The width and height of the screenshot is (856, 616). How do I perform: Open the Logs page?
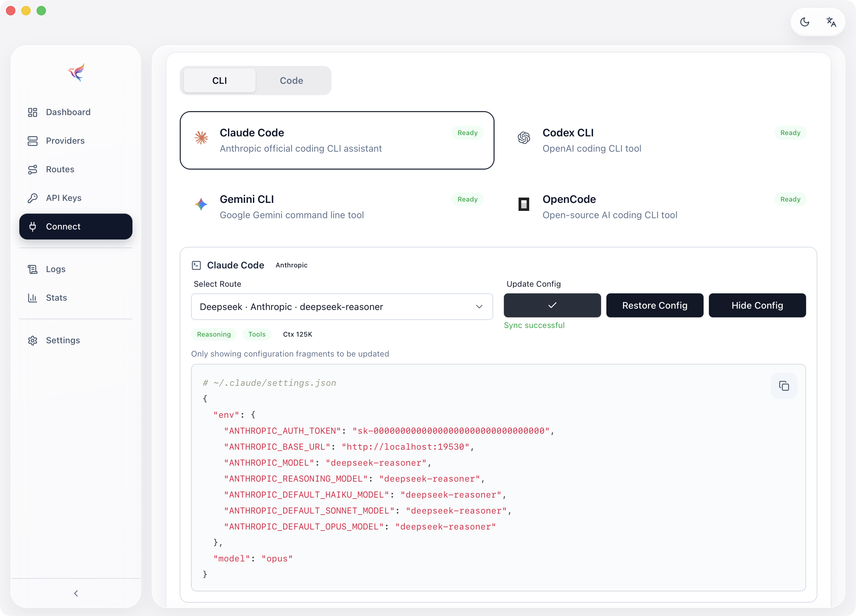tap(76, 269)
